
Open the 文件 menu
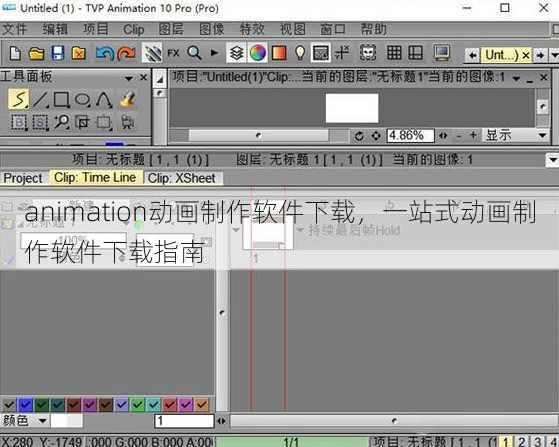click(x=14, y=29)
